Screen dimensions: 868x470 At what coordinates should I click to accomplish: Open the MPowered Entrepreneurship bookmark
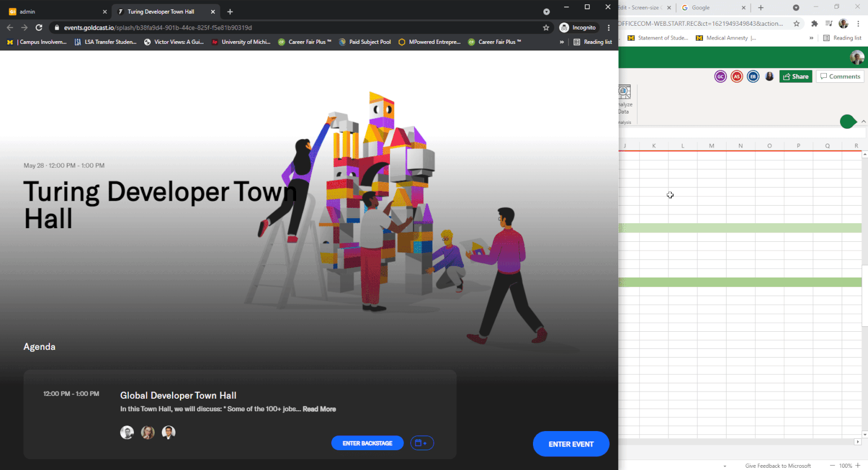coord(429,42)
